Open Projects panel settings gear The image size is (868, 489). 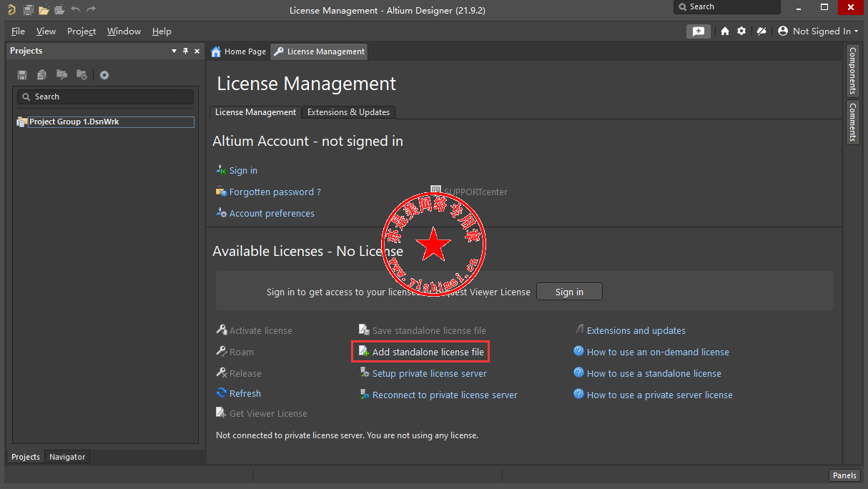click(104, 75)
